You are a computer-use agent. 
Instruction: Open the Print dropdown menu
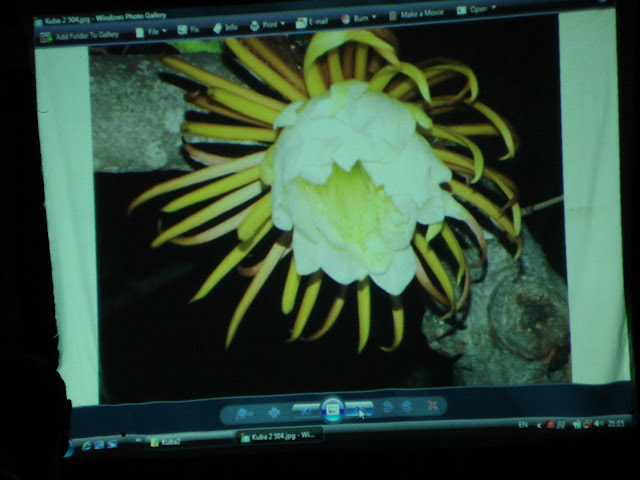267,25
